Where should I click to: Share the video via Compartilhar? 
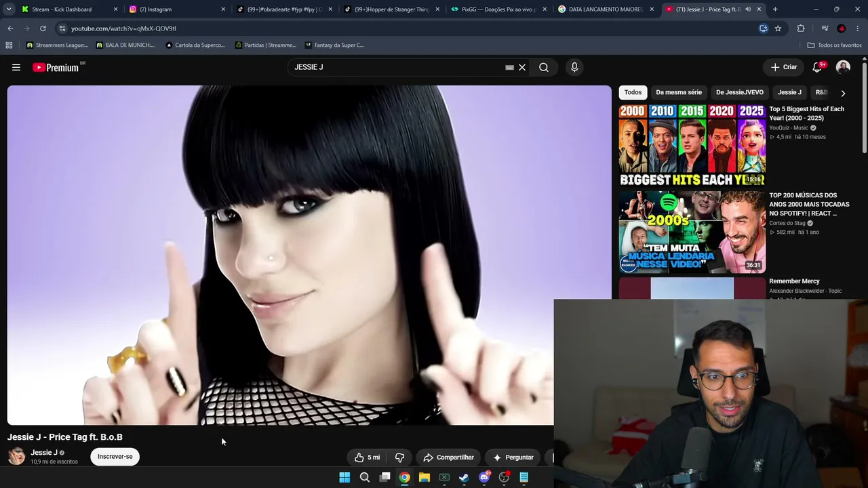[448, 457]
